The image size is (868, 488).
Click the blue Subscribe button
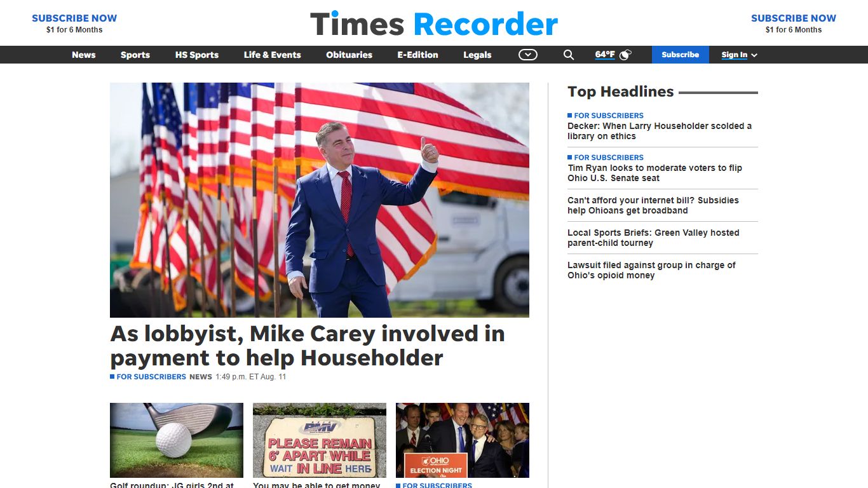coord(681,55)
